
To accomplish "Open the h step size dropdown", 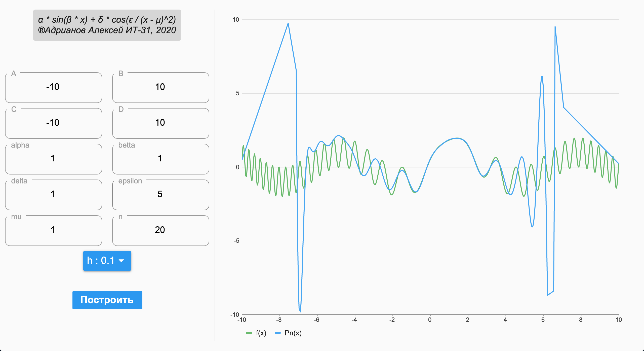I will [x=107, y=261].
